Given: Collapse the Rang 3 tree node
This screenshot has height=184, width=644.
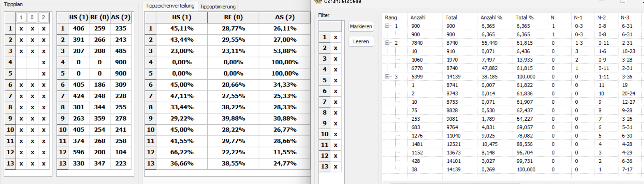Looking at the screenshot, I should click(x=387, y=77).
